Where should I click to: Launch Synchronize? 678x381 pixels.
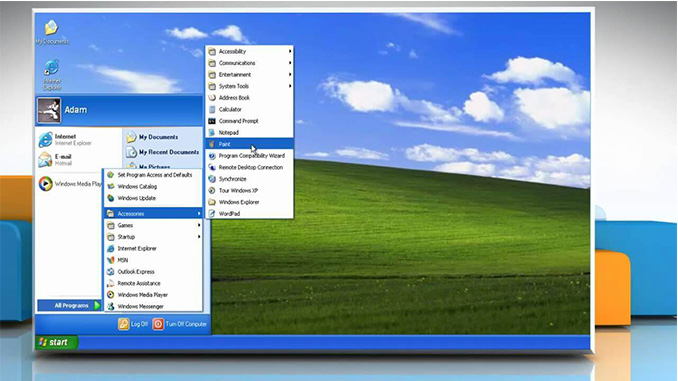point(249,179)
